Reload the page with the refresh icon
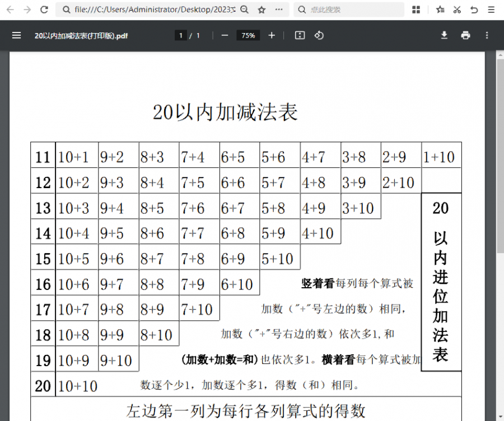 coord(44,10)
